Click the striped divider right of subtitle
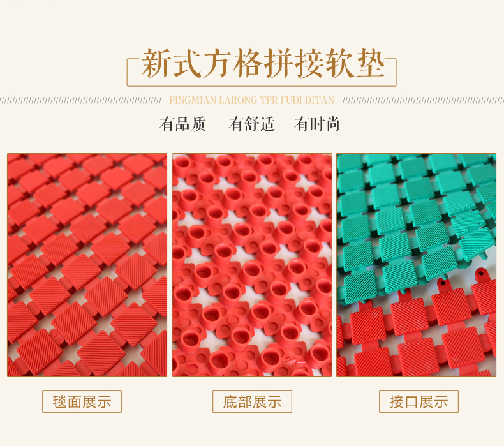 [424, 100]
